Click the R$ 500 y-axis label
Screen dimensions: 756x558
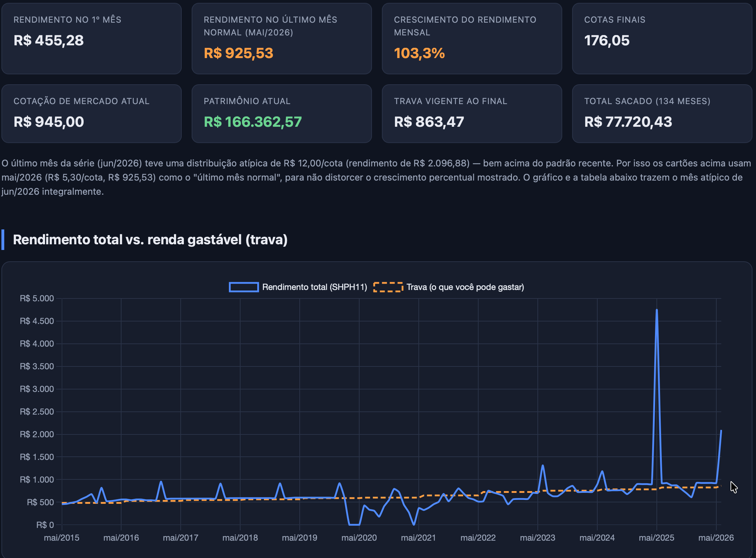click(40, 502)
